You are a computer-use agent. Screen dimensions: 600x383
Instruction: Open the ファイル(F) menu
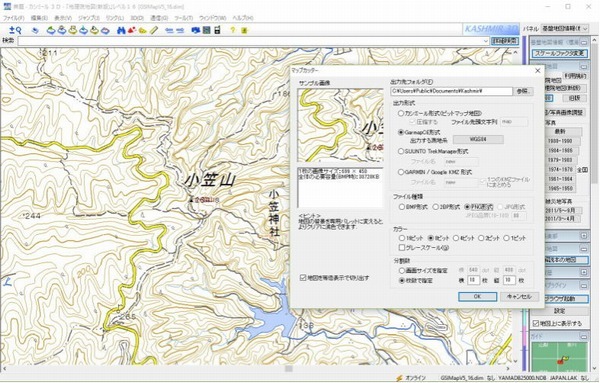[x=14, y=18]
